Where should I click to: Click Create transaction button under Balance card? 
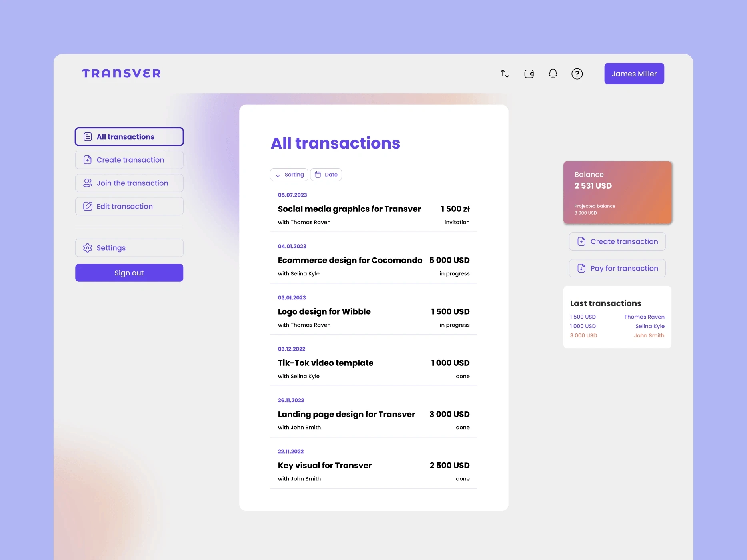(x=617, y=241)
